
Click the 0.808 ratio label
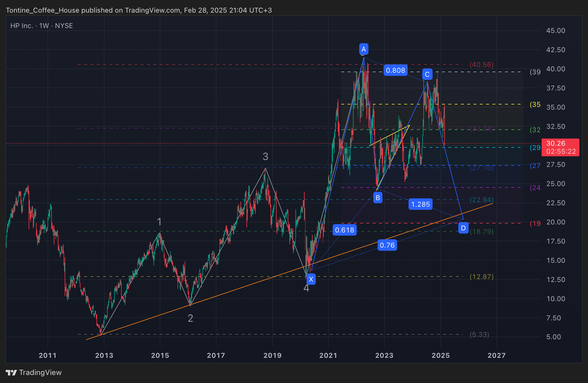click(395, 70)
